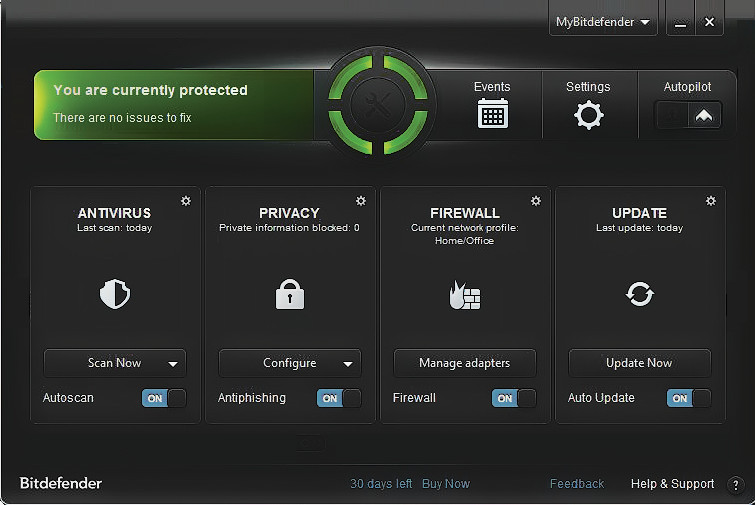Image resolution: width=755 pixels, height=505 pixels.
Task: Expand the Configure dropdown arrow
Action: 348,364
